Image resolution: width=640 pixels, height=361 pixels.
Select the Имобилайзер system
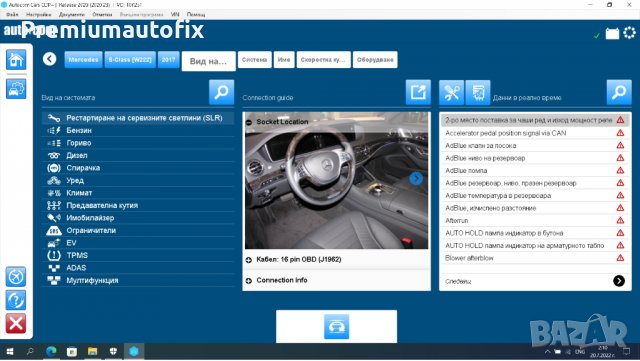138,218
